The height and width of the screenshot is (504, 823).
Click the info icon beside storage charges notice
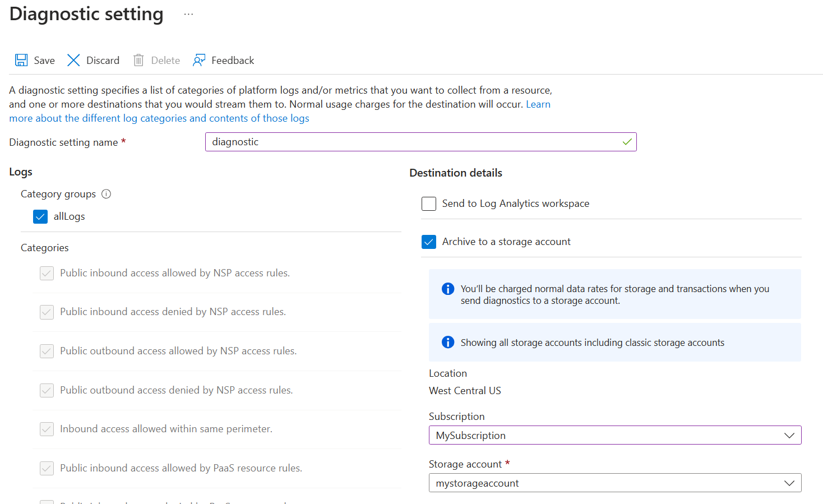[x=448, y=289]
